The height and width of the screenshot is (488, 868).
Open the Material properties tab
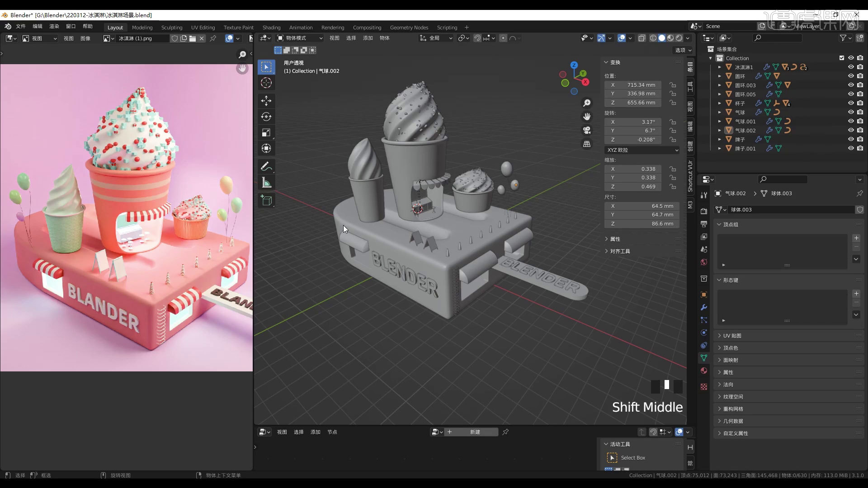tap(703, 371)
